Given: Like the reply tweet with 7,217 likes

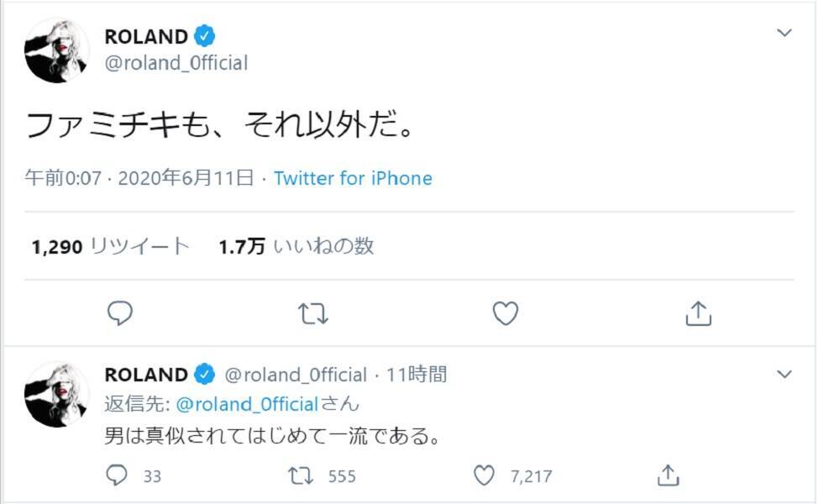Looking at the screenshot, I should 485,476.
